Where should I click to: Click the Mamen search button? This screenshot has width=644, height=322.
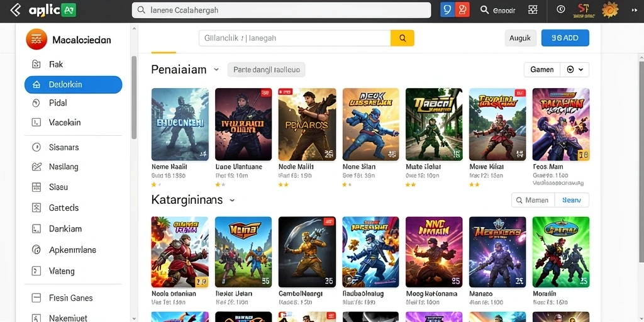pos(533,200)
